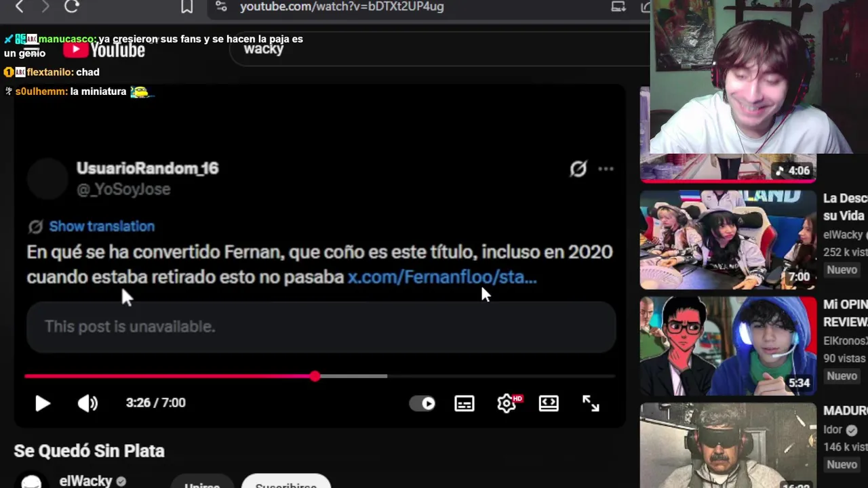
Task: Mute the video using the speaker icon
Action: click(87, 403)
